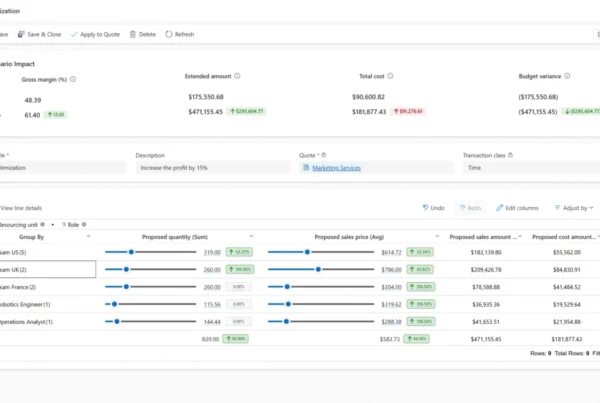
Task: Open the Group By column header menu
Action: coord(87,237)
